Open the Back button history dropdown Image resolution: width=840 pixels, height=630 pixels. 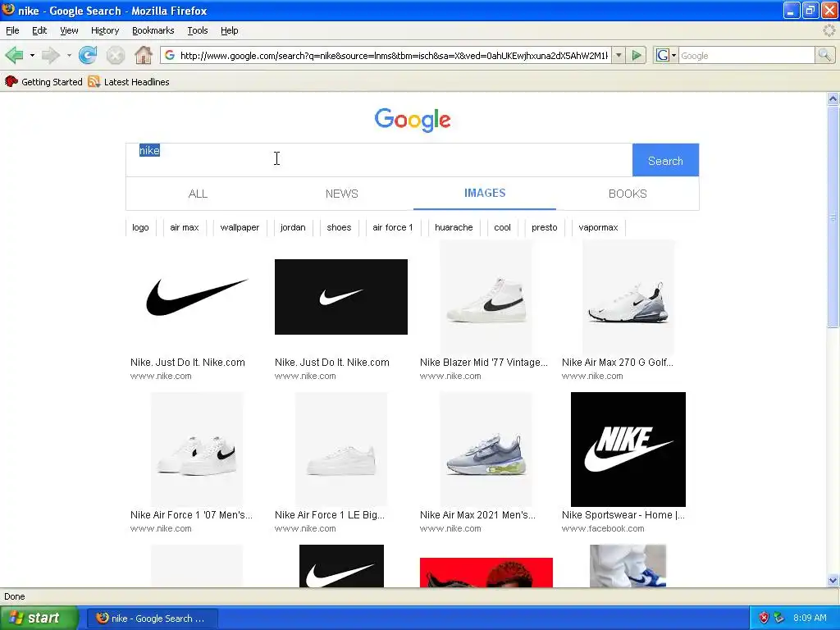tap(32, 55)
